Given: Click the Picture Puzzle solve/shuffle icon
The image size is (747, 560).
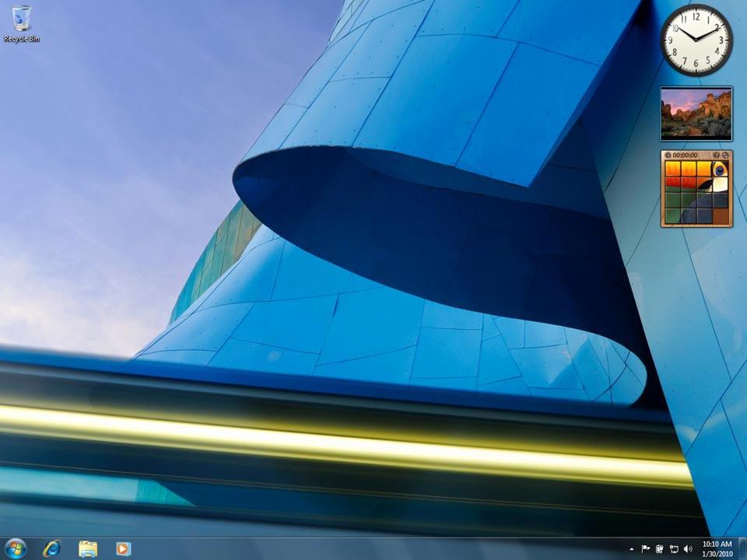Looking at the screenshot, I should click(x=725, y=155).
